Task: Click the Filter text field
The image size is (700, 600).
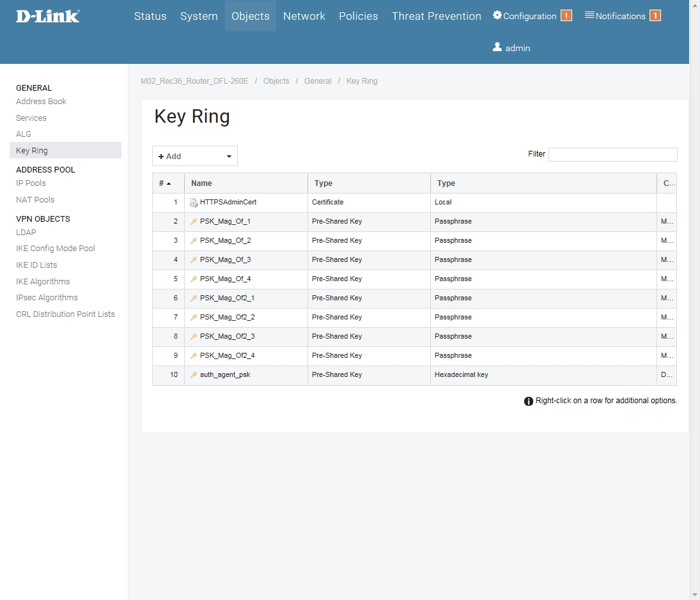Action: pos(612,155)
